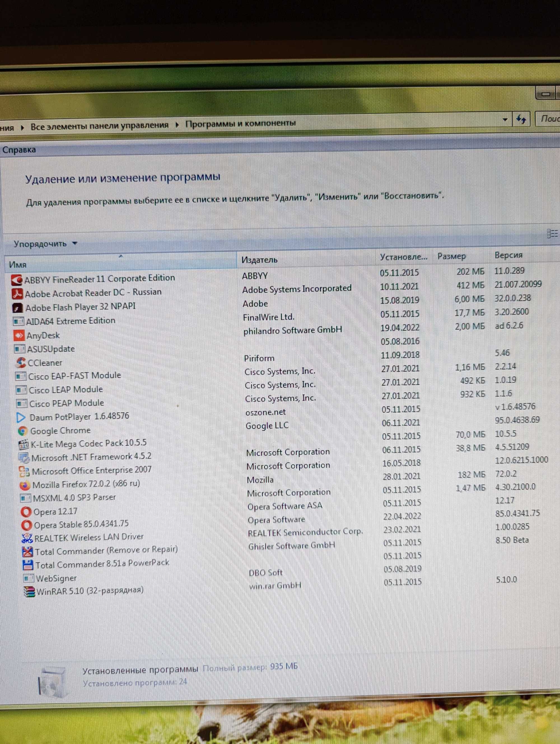Viewport: 560px width, 744px height.
Task: Change the list view layout button
Action: pos(552,233)
